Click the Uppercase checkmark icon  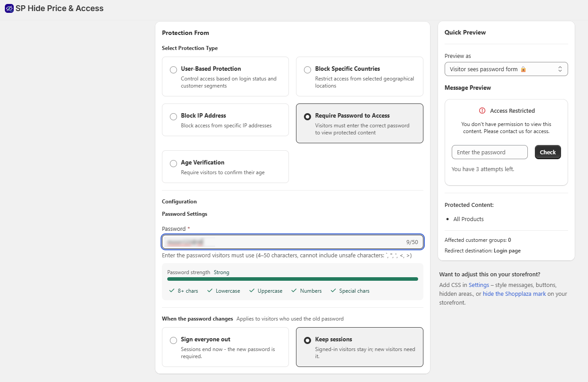252,290
